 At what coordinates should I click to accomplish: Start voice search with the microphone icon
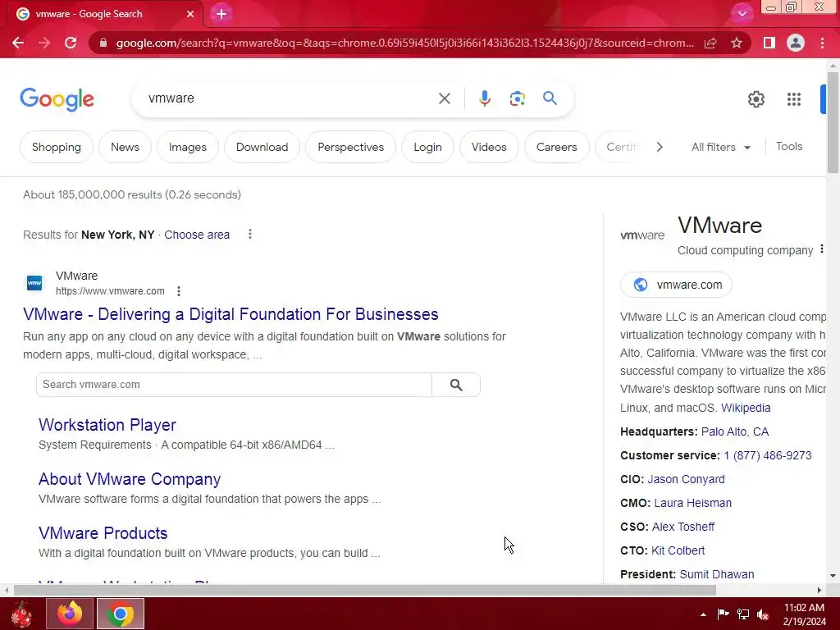pos(485,98)
